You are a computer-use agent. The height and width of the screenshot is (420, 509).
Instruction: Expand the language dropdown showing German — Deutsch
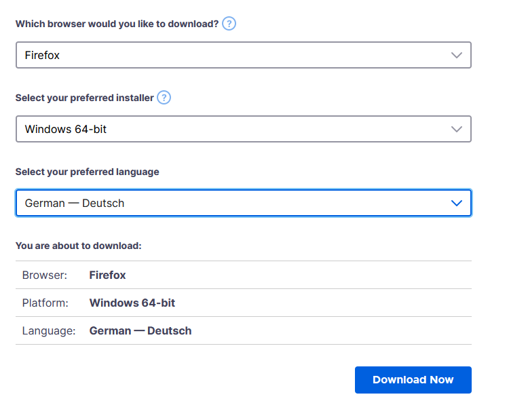point(231,203)
